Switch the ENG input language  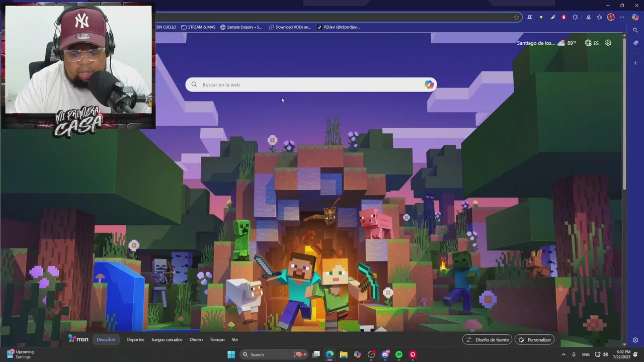coord(586,354)
